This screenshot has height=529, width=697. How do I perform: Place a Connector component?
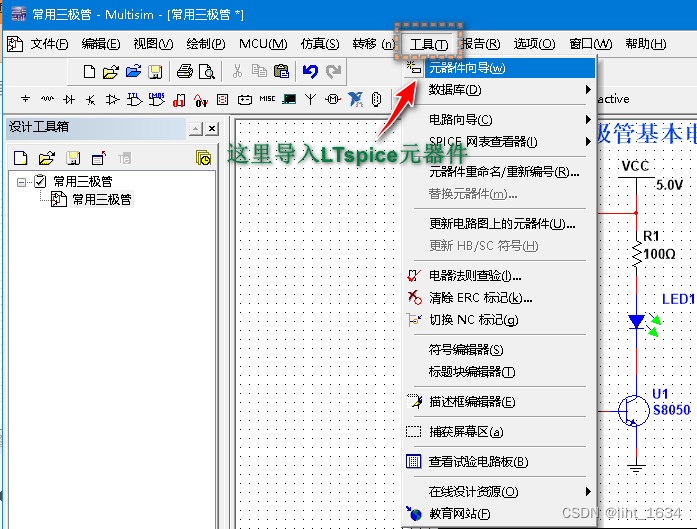point(376,100)
